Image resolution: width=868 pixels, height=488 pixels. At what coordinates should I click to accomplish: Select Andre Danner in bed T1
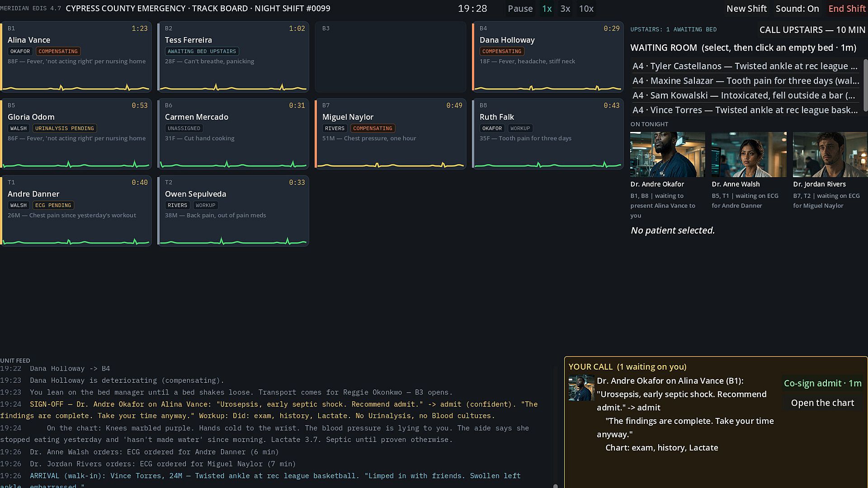click(76, 211)
